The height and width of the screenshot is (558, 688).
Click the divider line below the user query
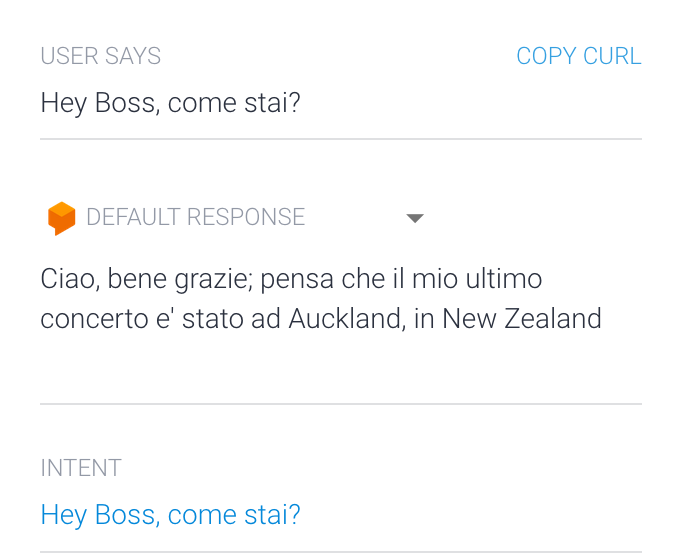click(341, 139)
